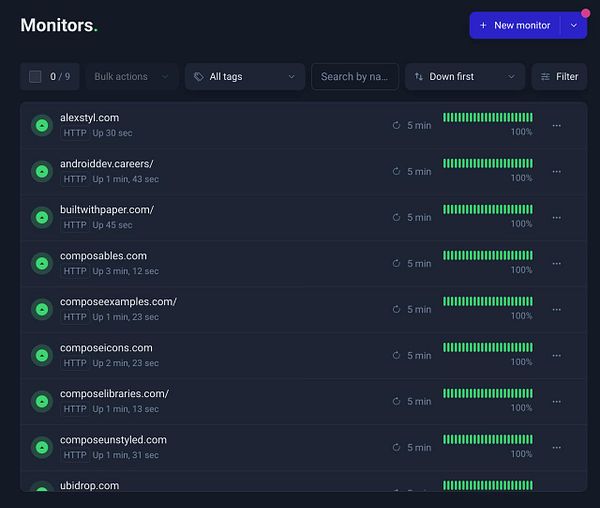Click the check interval icon for composeicons.com
Screen dimensions: 600x508
click(396, 355)
